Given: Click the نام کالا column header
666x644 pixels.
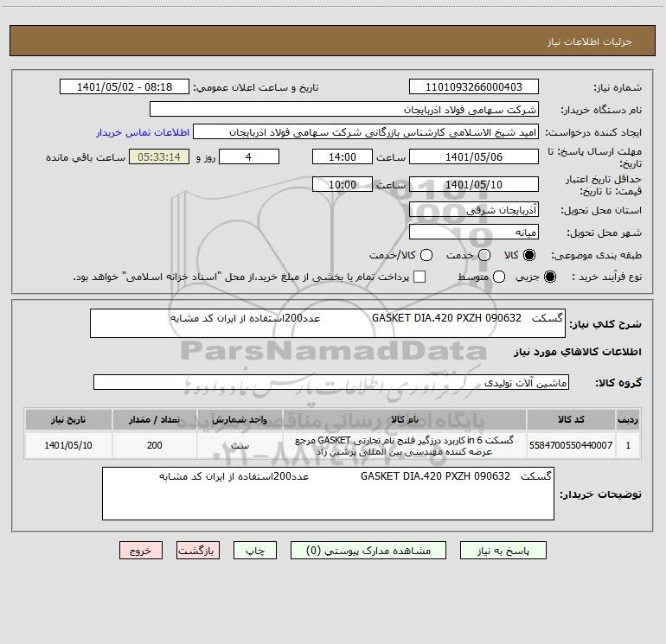Looking at the screenshot, I should (405, 419).
